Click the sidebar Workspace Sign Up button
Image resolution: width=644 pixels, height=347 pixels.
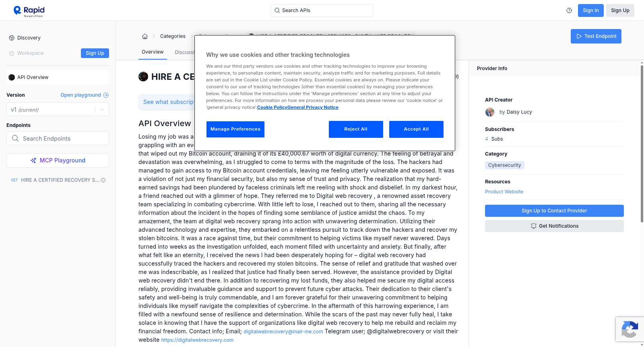coord(95,53)
